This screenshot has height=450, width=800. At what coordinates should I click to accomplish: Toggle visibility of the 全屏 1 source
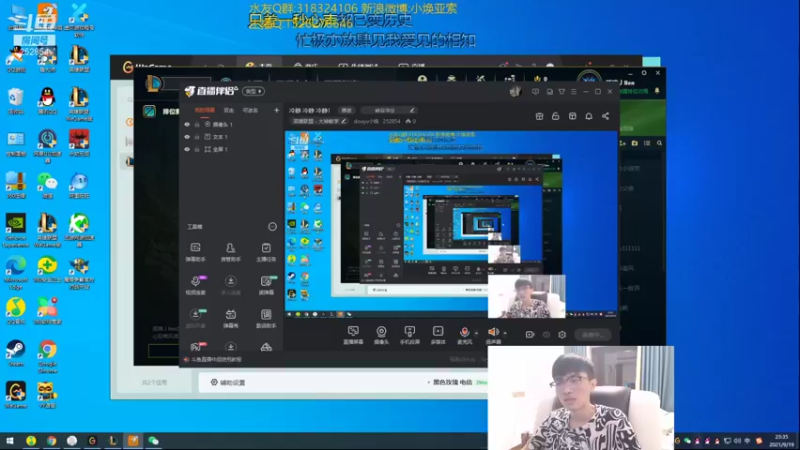187,149
